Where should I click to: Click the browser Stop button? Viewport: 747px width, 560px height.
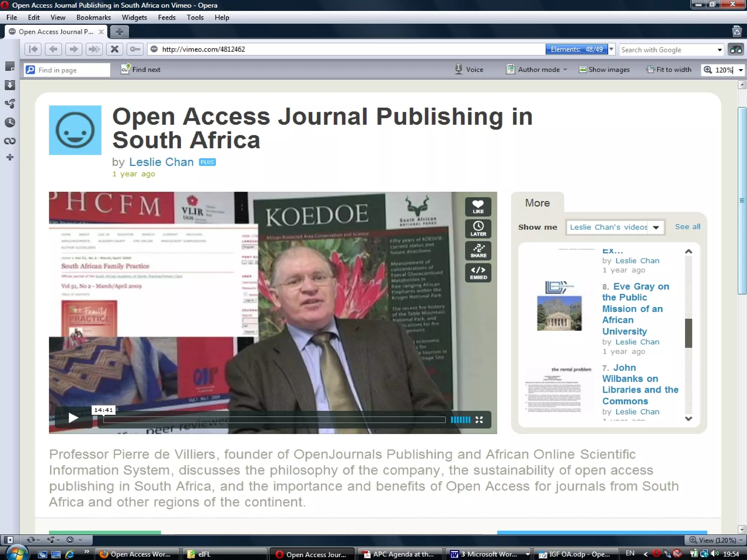115,49
